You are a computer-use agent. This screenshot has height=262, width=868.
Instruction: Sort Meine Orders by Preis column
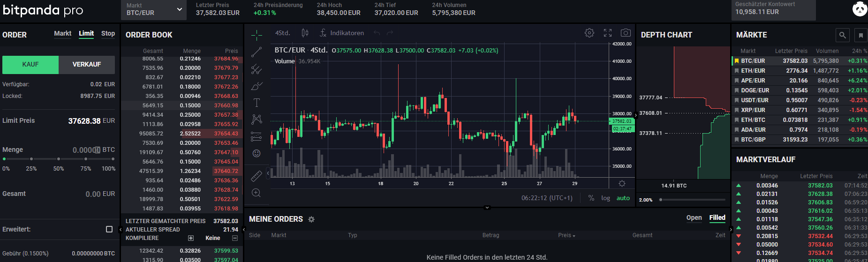(566, 235)
